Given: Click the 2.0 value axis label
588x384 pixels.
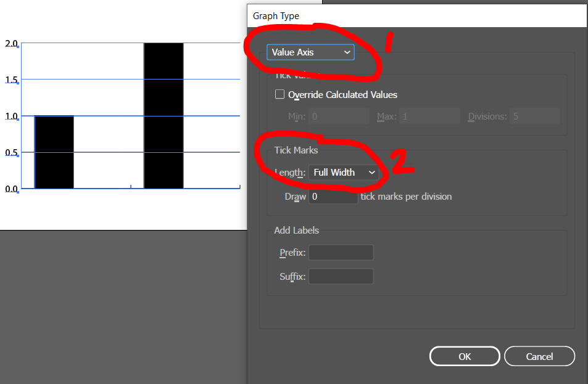Looking at the screenshot, I should [x=10, y=43].
